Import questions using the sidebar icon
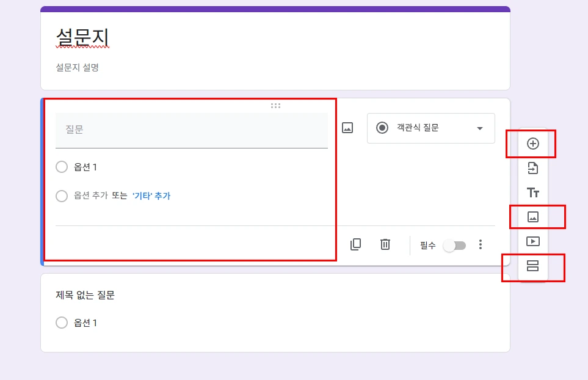The height and width of the screenshot is (380, 588). pyautogui.click(x=533, y=168)
